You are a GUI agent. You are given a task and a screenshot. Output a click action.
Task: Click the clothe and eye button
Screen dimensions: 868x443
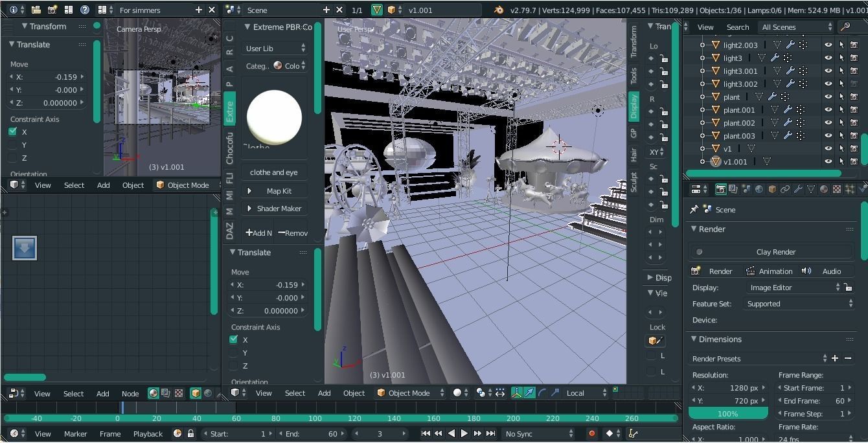point(274,172)
